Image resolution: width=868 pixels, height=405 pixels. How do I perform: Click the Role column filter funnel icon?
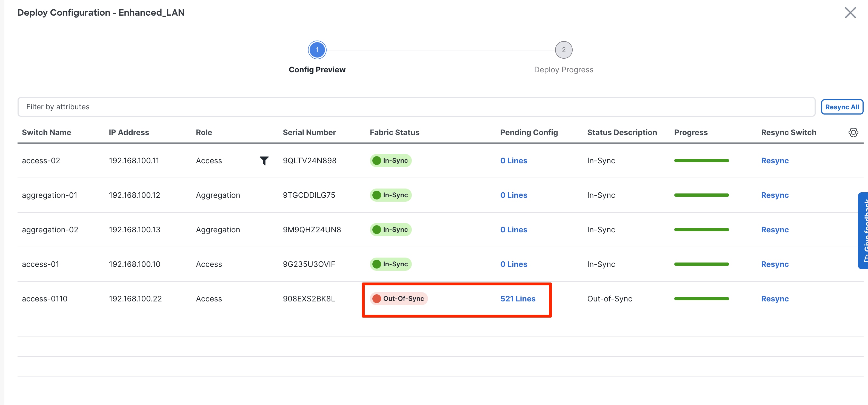(264, 161)
